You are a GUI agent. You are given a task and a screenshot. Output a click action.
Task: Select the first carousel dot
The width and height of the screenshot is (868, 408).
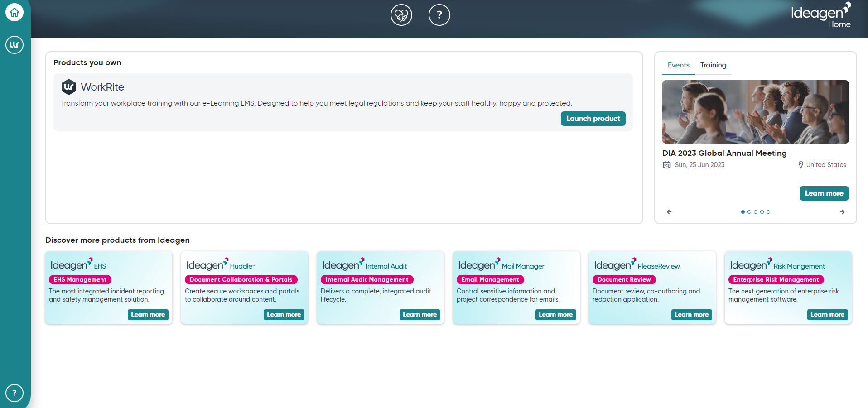(743, 212)
